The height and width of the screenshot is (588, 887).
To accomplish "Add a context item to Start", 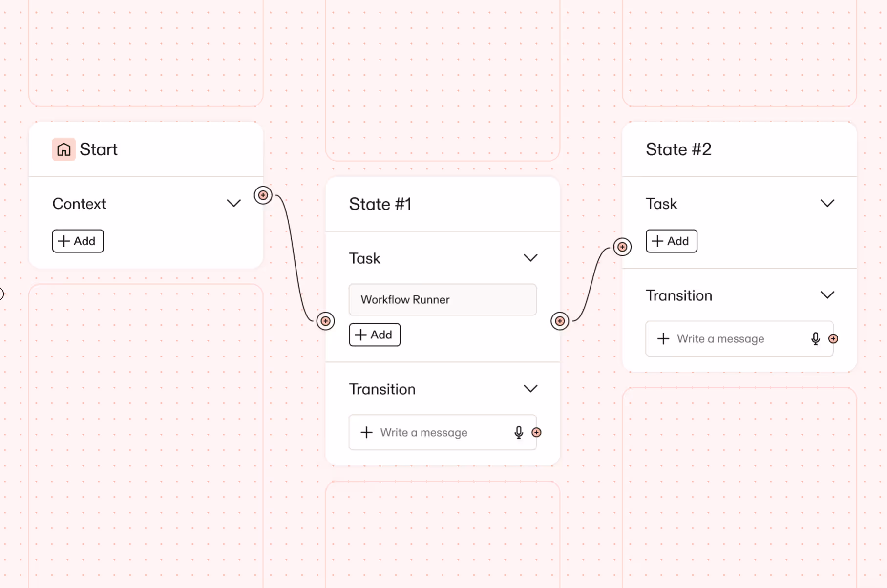I will (x=78, y=241).
